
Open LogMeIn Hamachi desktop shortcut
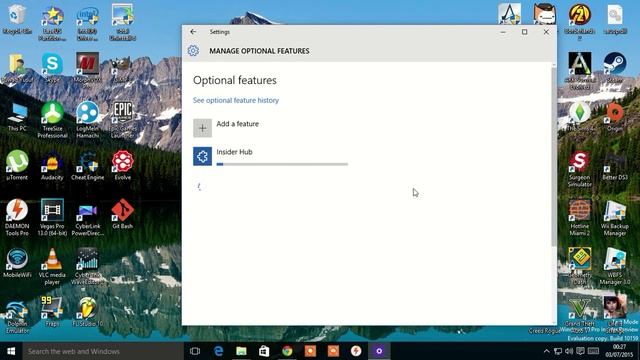point(87,120)
